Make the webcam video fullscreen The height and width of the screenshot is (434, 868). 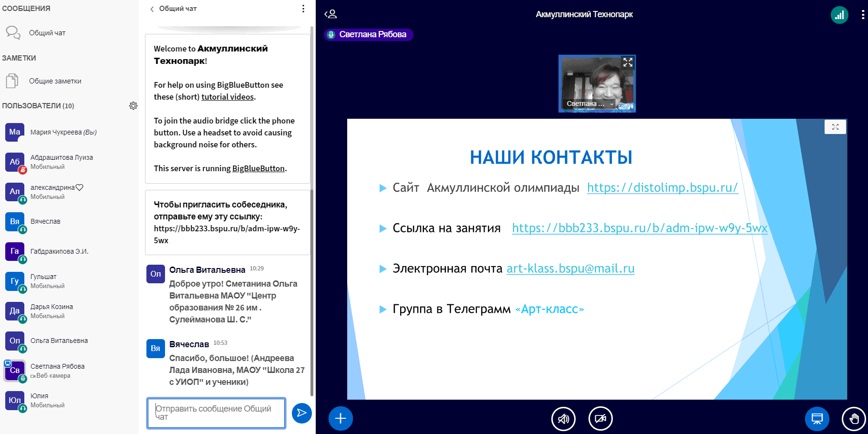click(x=628, y=62)
